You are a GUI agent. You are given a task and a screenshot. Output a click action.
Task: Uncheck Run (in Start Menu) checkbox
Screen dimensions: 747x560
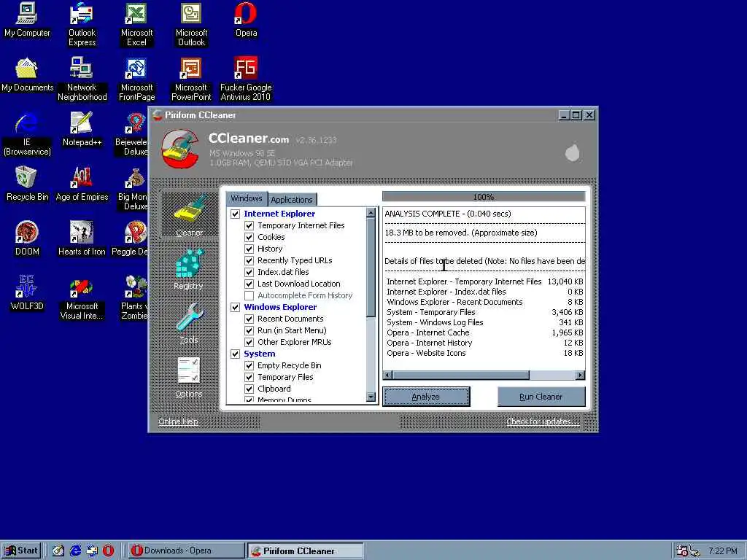(x=249, y=330)
